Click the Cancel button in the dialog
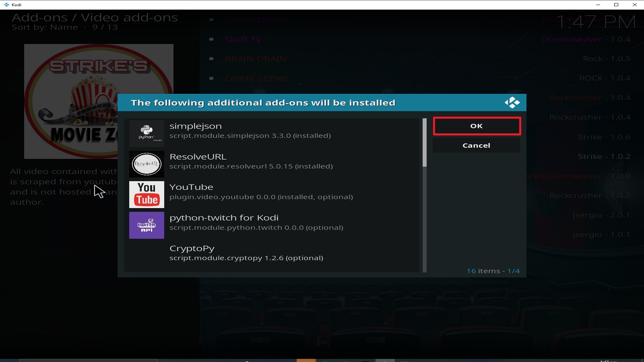The image size is (644, 362). pos(476,145)
